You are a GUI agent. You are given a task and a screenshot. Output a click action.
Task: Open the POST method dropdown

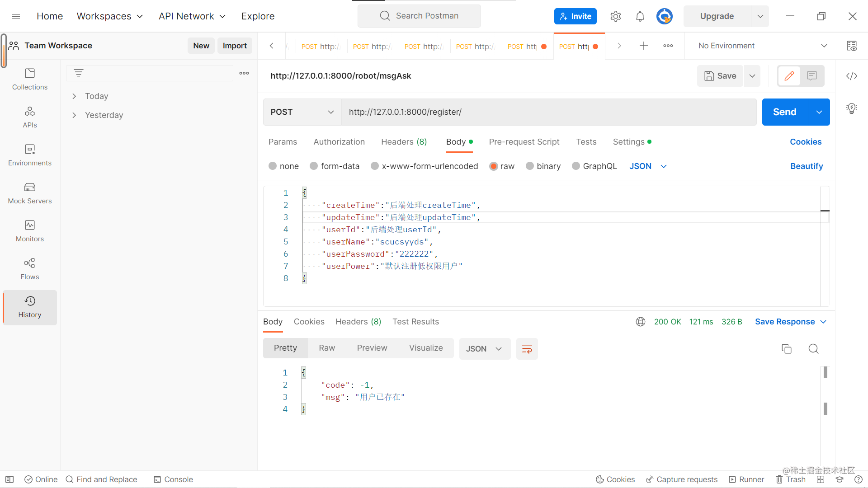tap(302, 112)
